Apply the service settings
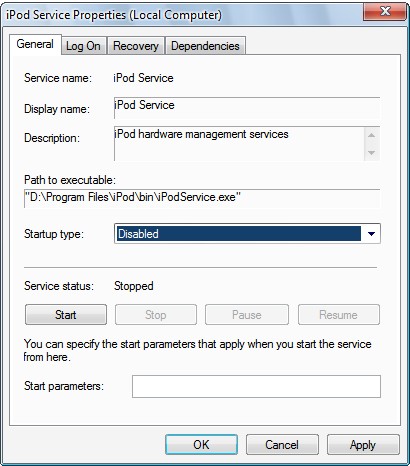This screenshot has width=410, height=466. tap(363, 445)
